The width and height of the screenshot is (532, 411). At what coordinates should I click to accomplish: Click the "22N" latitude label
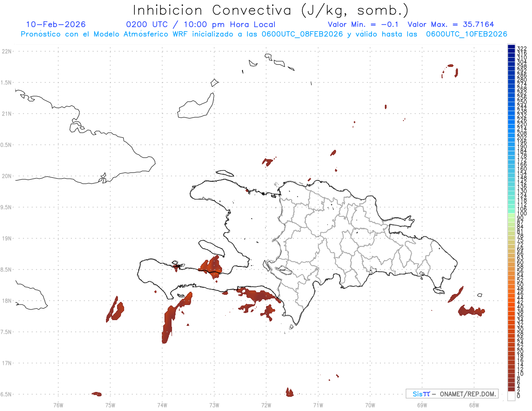click(x=6, y=51)
